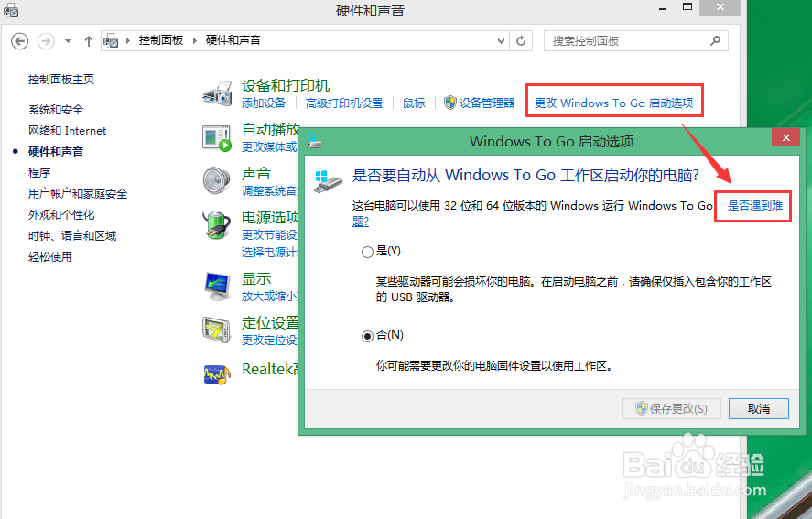
Task: Open 显示 heading
Action: tap(256, 278)
